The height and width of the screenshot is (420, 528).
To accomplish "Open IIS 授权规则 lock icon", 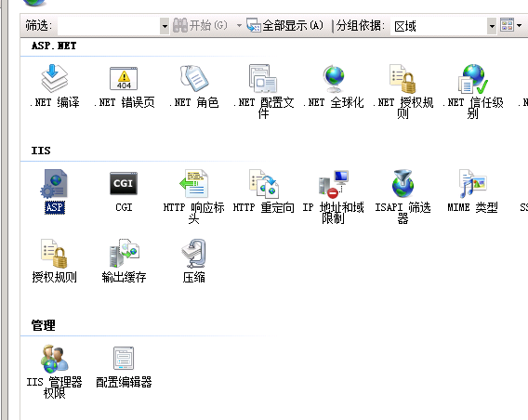I will [55, 254].
